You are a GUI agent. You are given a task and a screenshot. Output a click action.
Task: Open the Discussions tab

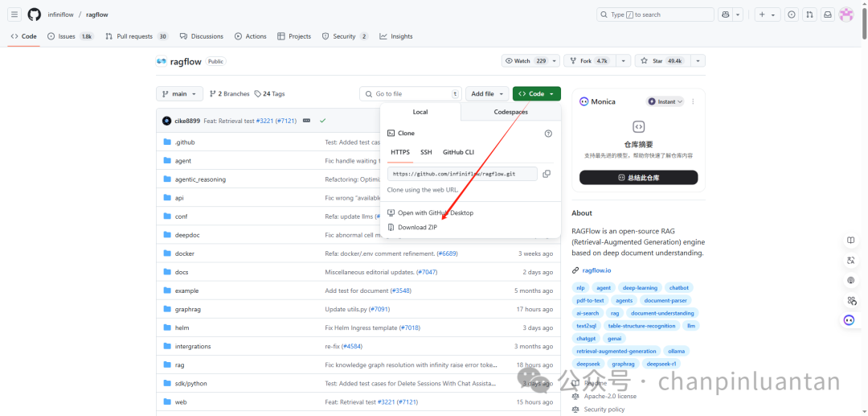202,36
